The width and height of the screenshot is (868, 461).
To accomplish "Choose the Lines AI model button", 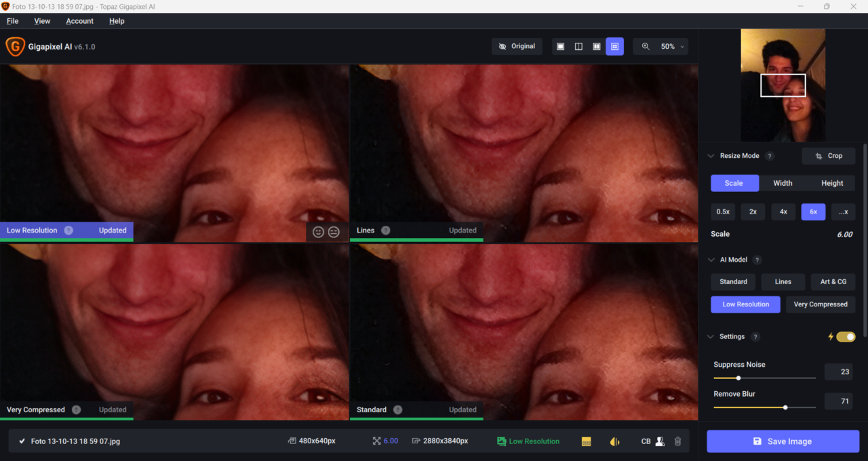I will [x=783, y=282].
